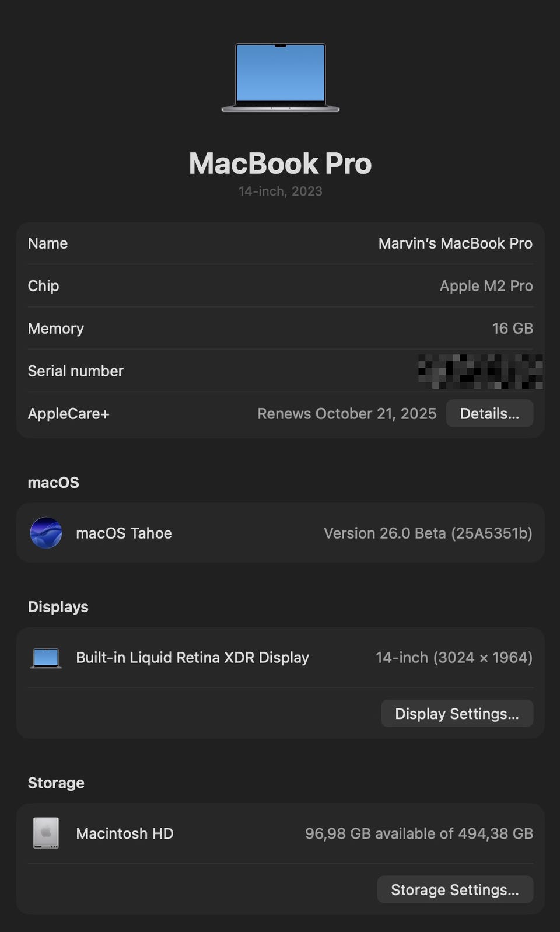Open Display Settings
Image resolution: width=560 pixels, height=932 pixels.
[x=457, y=714]
